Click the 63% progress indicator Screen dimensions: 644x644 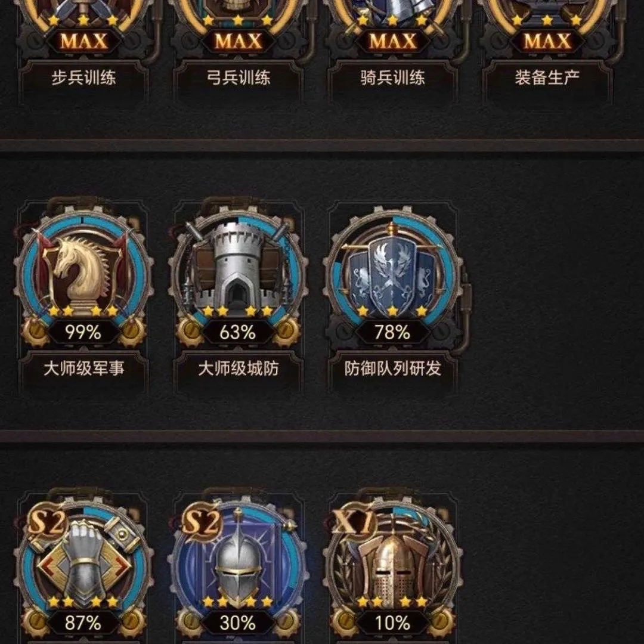point(238,332)
